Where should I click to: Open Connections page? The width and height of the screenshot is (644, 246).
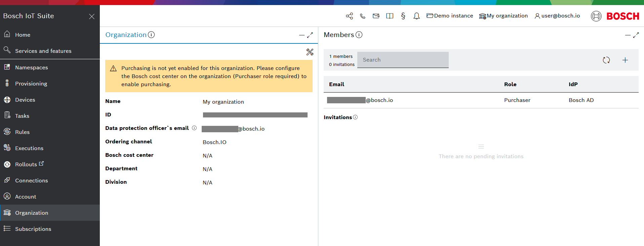pos(50,180)
